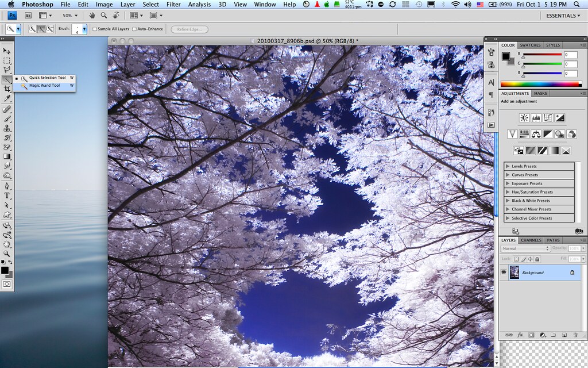Toggle lock all in Layers panel
This screenshot has height=368, width=588.
(537, 259)
